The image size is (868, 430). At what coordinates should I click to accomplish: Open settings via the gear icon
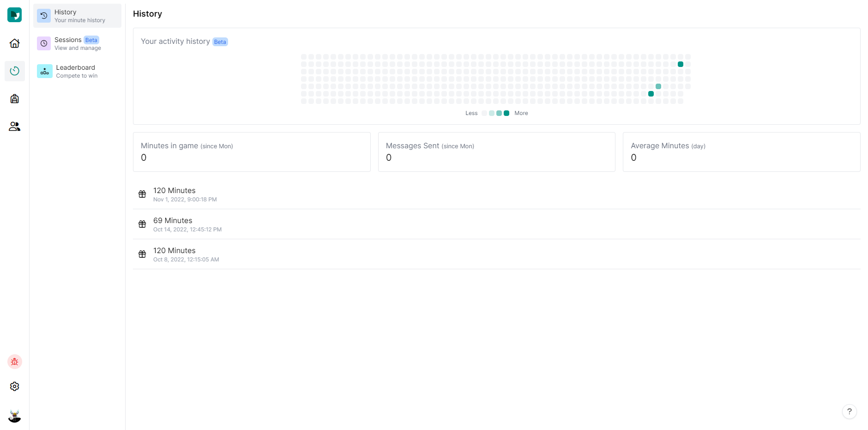tap(14, 386)
